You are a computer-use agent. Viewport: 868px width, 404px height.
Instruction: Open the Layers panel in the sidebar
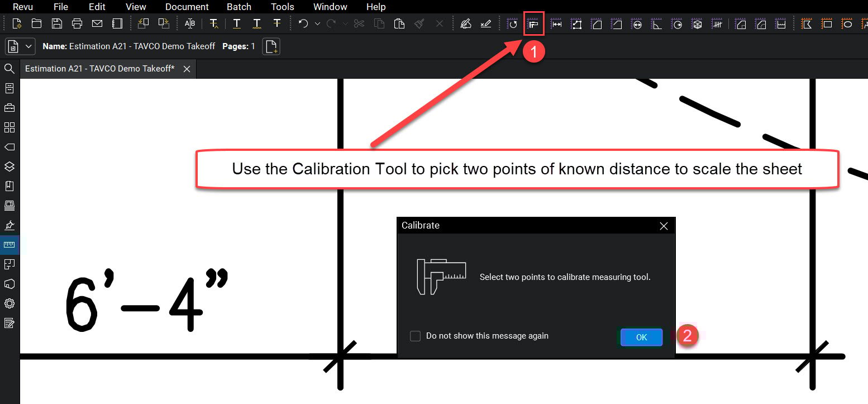pyautogui.click(x=9, y=167)
